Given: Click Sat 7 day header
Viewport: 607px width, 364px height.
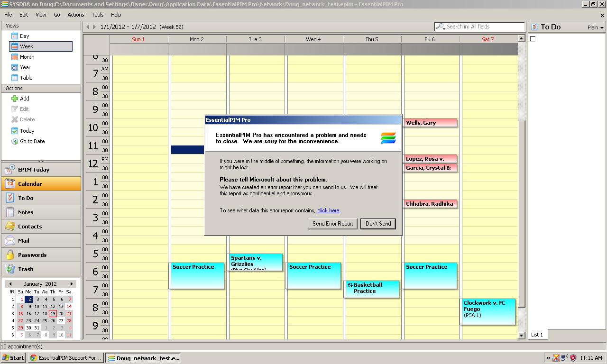Looking at the screenshot, I should click(x=488, y=39).
